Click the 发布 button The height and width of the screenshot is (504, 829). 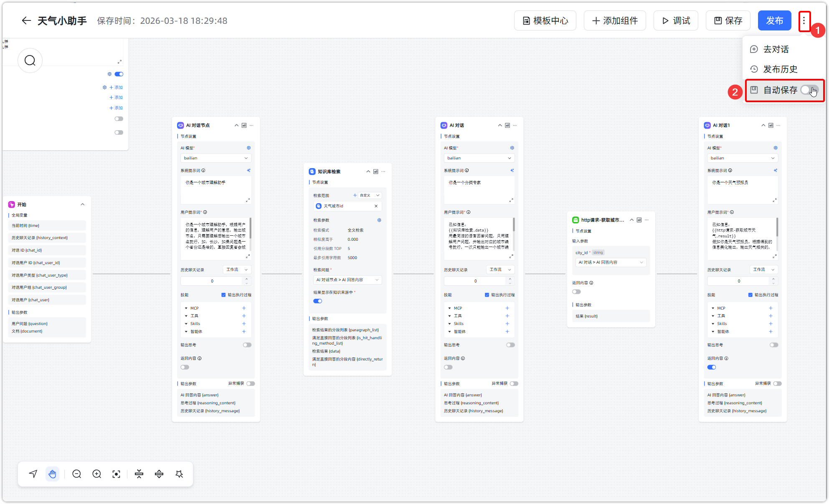[774, 21]
